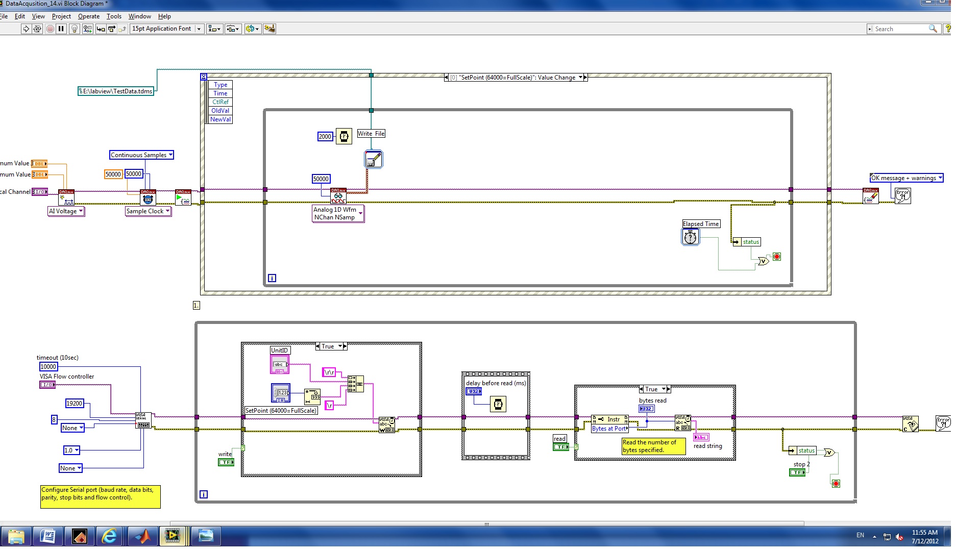Select the DAQmx Timing node
The width and height of the screenshot is (980, 551).
(148, 197)
